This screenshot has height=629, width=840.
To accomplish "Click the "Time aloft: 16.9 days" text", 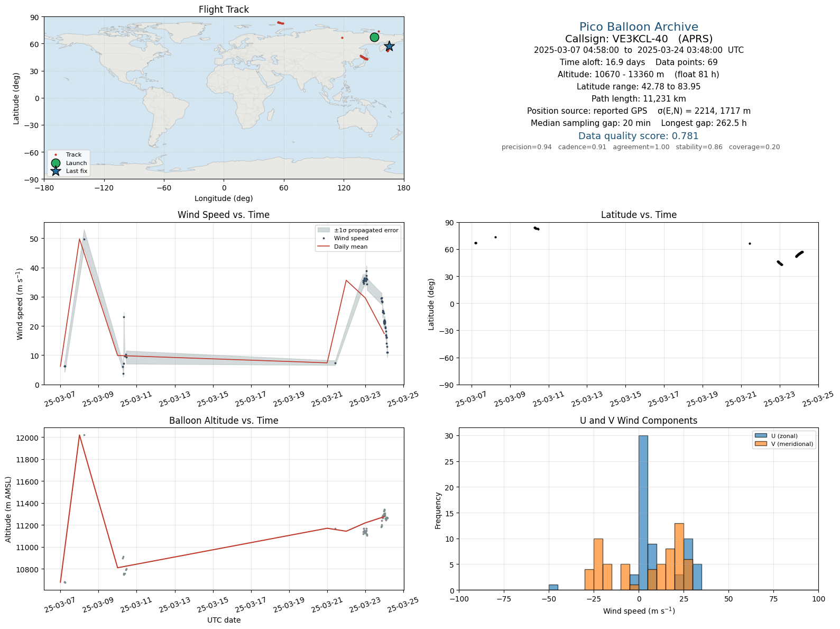I will click(x=602, y=62).
